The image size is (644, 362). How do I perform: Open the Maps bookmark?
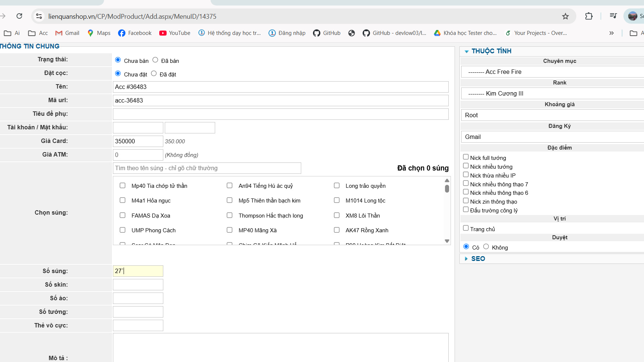99,33
